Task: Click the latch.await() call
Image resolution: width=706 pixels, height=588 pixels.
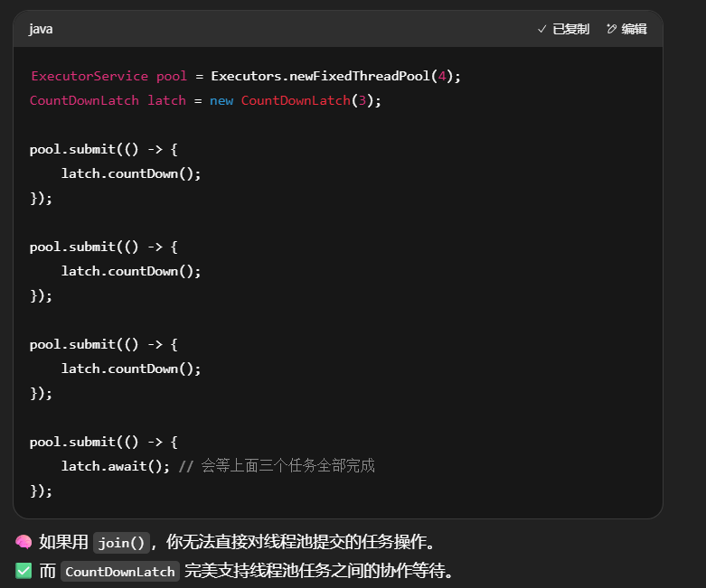Action: tap(116, 466)
